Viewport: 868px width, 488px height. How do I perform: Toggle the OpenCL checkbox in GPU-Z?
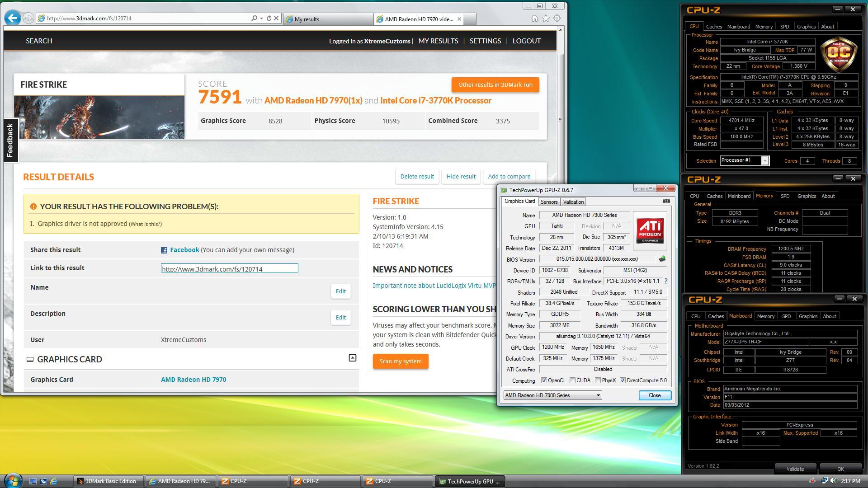point(544,380)
